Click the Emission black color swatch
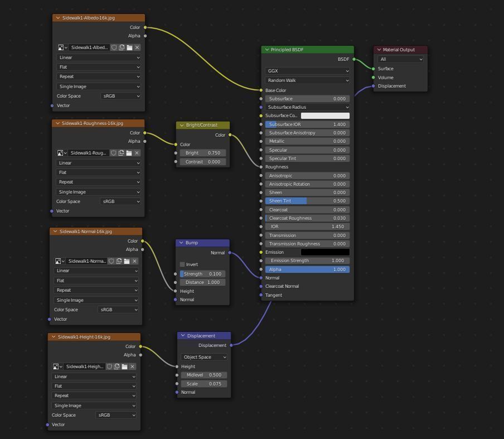Screen dimensions: 504x439 [325, 252]
